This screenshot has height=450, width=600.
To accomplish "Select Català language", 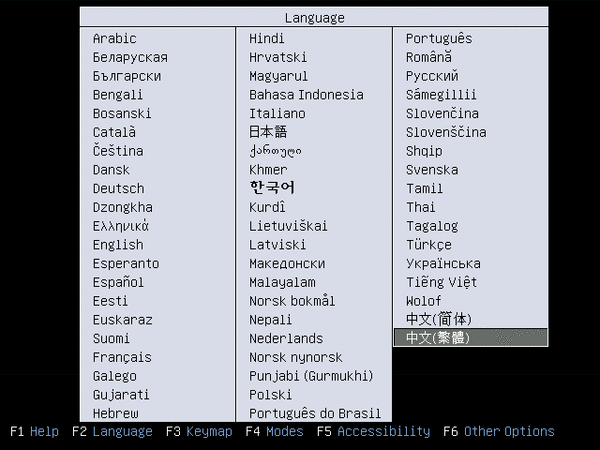I will pyautogui.click(x=114, y=132).
